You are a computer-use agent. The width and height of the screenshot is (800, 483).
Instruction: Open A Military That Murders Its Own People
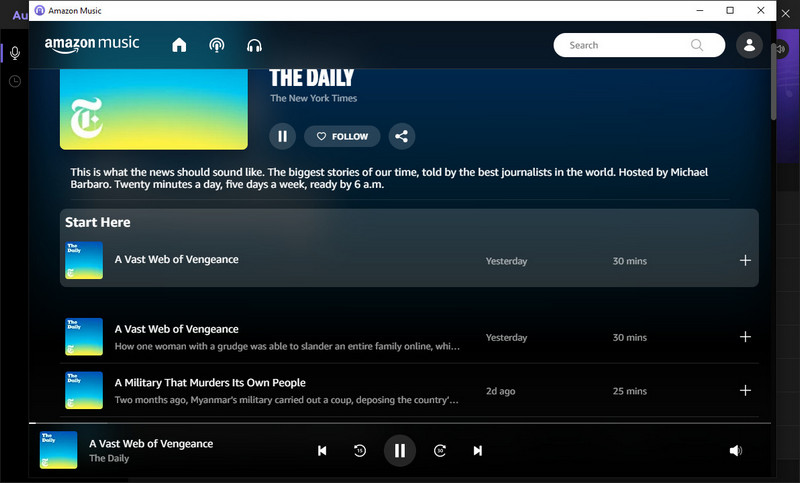pyautogui.click(x=210, y=383)
